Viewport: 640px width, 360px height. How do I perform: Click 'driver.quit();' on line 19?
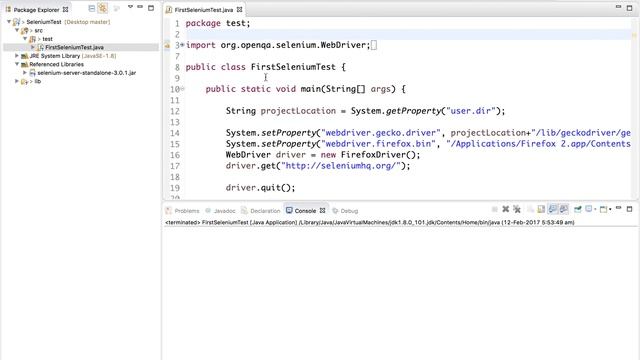pos(260,188)
